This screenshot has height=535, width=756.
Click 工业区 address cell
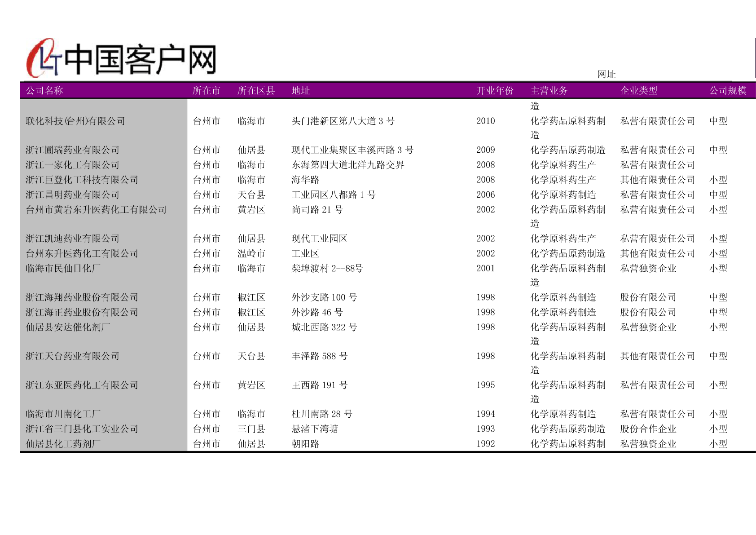point(305,253)
